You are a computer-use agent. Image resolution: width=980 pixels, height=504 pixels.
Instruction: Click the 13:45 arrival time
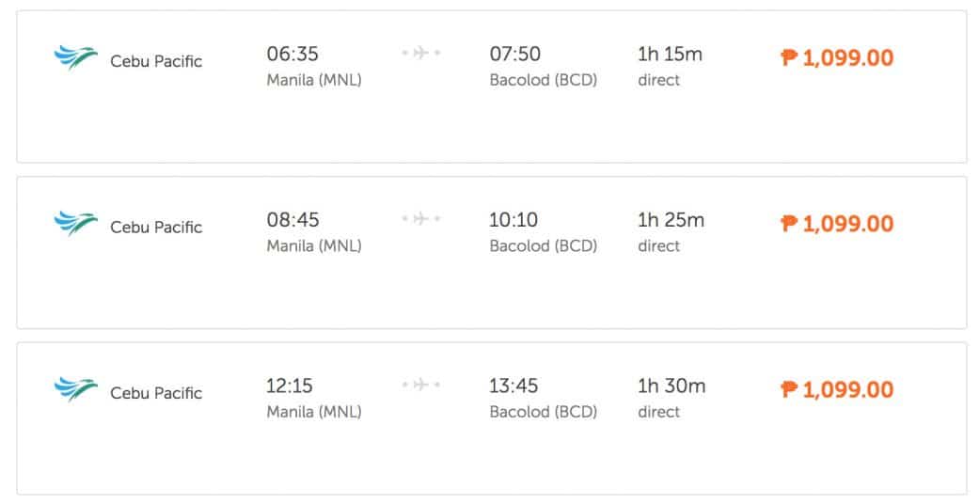[x=514, y=386]
